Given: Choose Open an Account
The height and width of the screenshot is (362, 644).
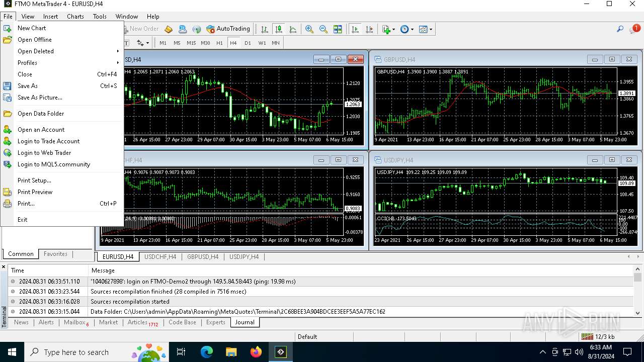Looking at the screenshot, I should click(x=62, y=130).
